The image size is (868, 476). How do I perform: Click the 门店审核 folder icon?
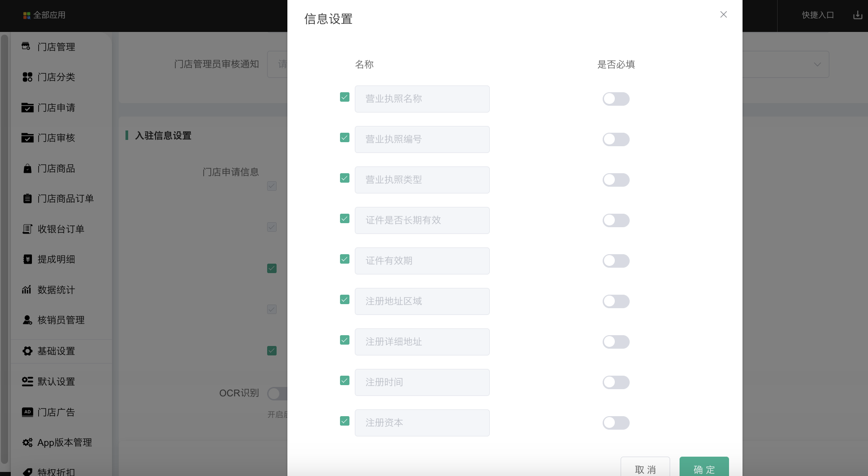[x=27, y=138]
